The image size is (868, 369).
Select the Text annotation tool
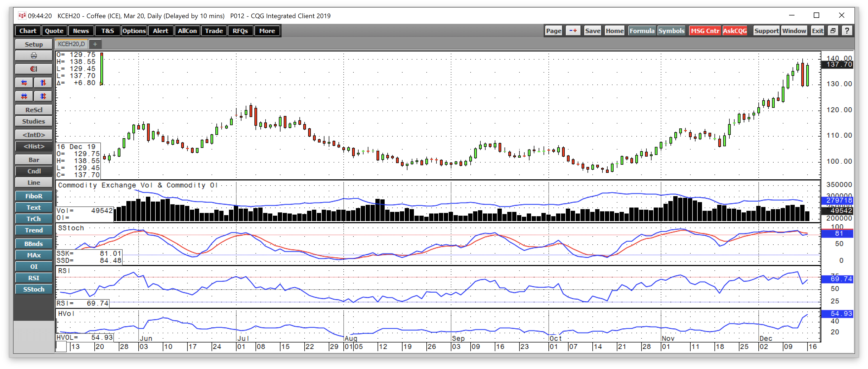click(34, 208)
